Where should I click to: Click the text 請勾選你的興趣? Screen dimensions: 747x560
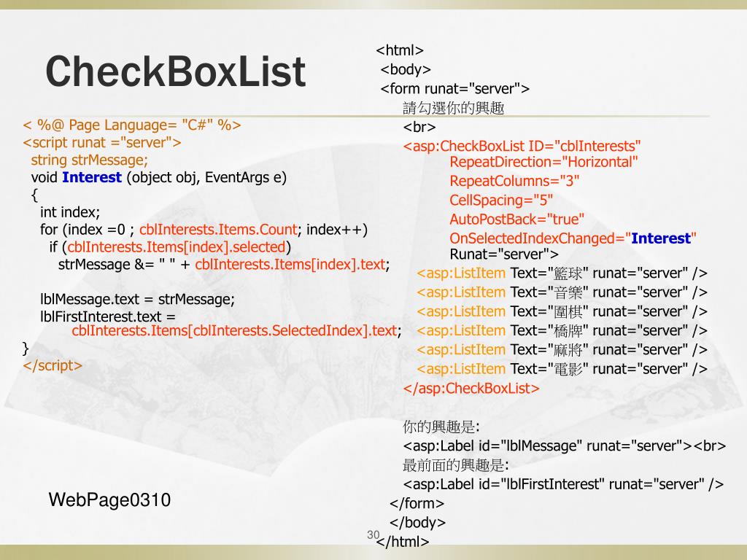pyautogui.click(x=453, y=108)
